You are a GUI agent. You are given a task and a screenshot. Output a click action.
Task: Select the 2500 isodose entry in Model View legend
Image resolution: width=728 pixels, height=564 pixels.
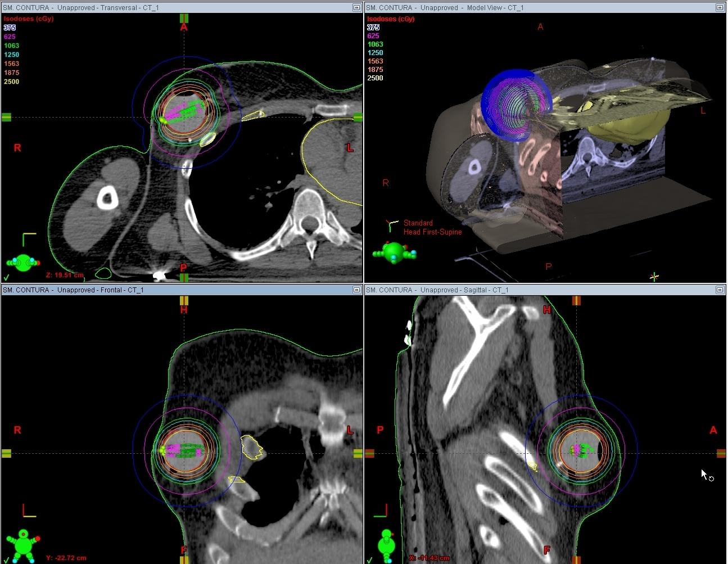click(x=375, y=78)
